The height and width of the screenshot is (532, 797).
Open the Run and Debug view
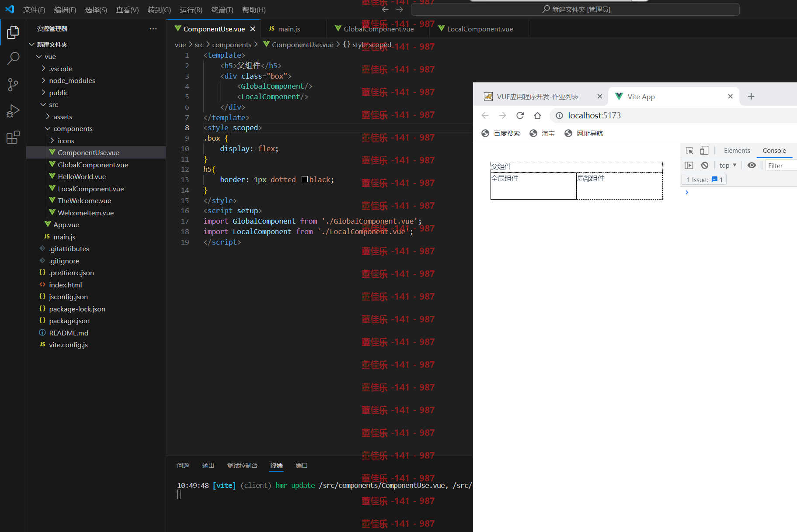click(x=13, y=111)
